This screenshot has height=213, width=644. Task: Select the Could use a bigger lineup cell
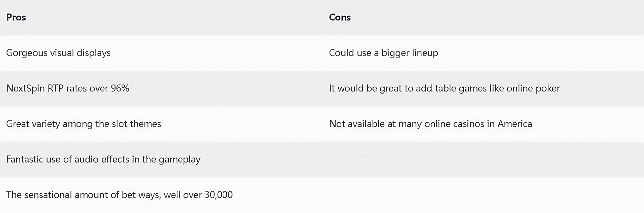coord(384,53)
